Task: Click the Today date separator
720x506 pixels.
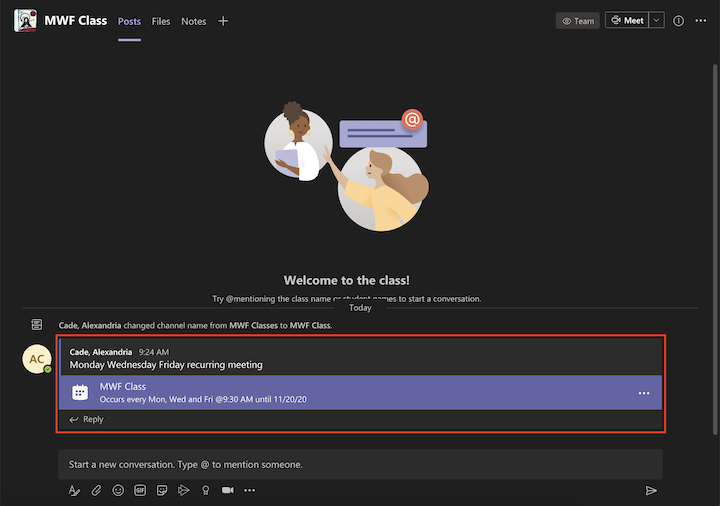Action: pos(360,308)
